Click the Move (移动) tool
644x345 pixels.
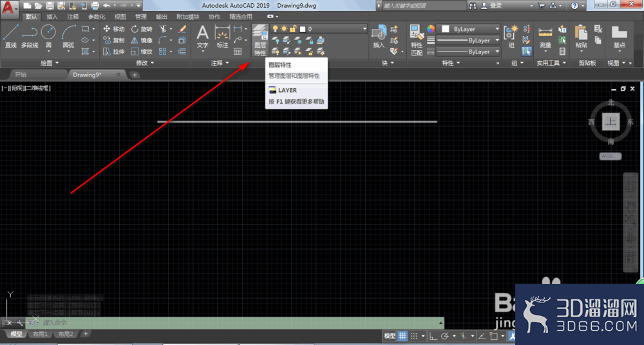[x=114, y=29]
